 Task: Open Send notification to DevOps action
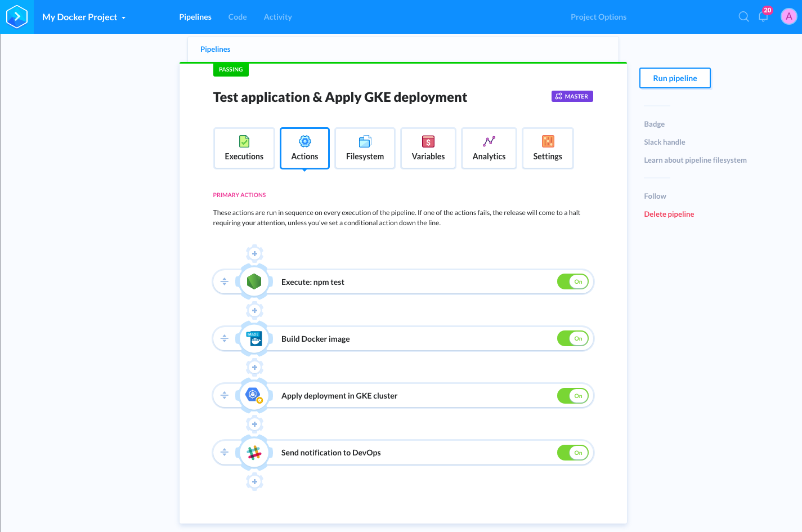point(404,452)
